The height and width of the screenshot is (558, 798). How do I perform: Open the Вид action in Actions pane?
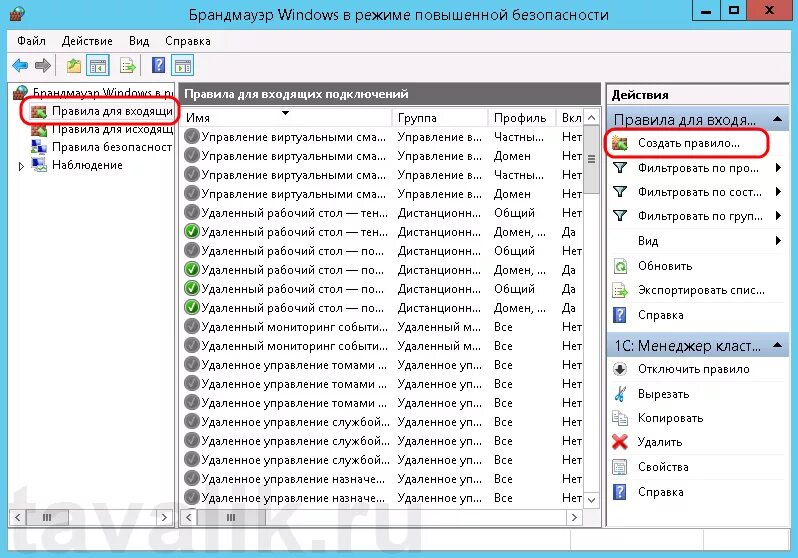(648, 241)
